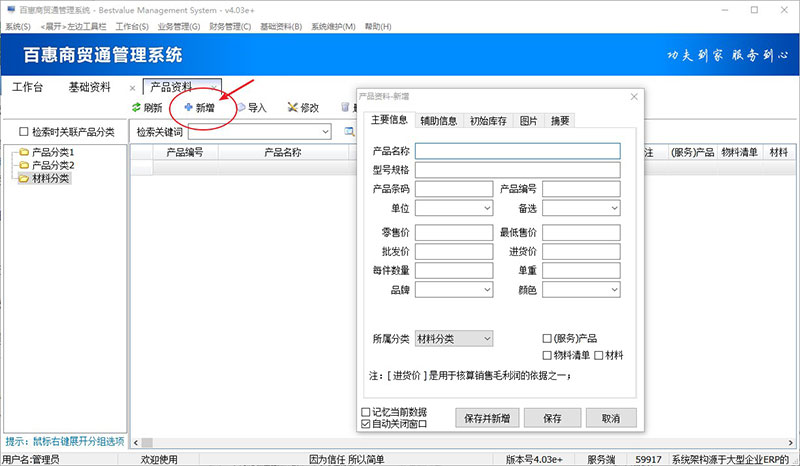The image size is (800, 466).
Task: Click the 零售价 input field
Action: tap(454, 233)
